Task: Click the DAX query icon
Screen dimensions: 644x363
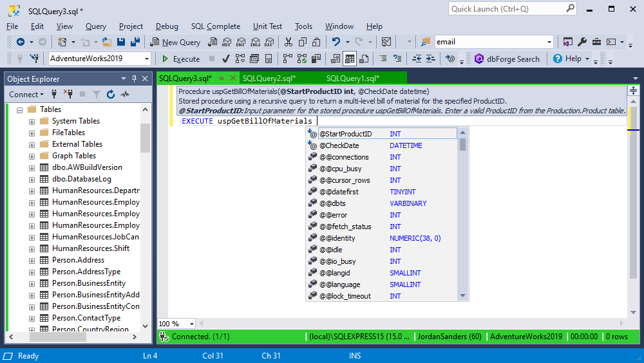Action: (269, 42)
